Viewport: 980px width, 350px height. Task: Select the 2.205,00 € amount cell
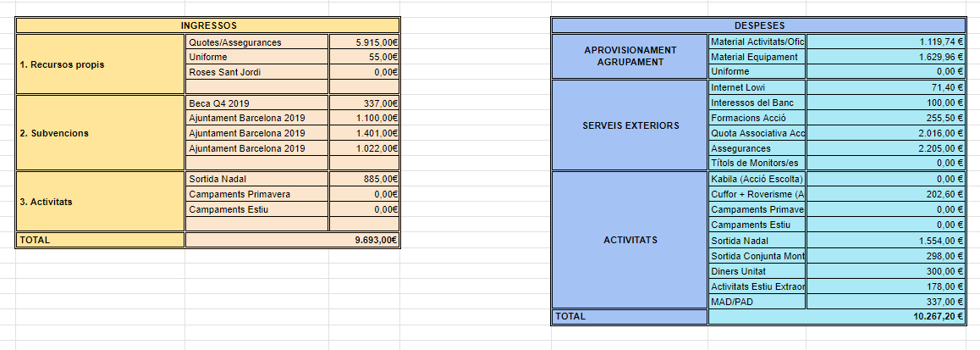click(885, 148)
